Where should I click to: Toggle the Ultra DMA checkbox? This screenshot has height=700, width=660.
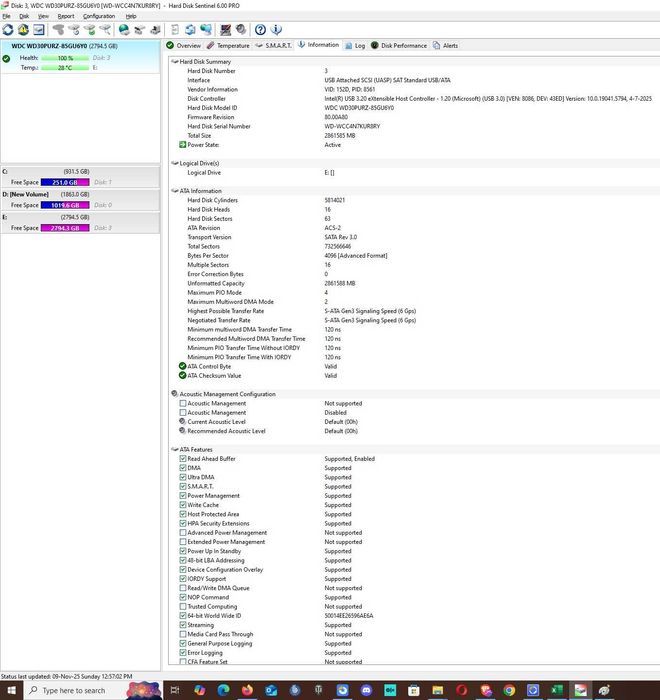(183, 477)
